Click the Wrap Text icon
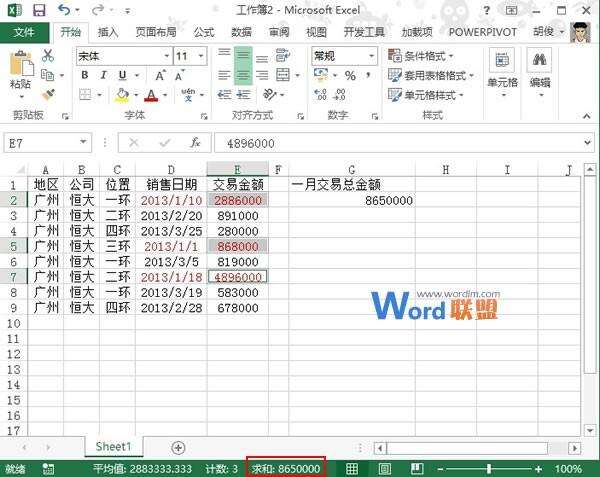This screenshot has width=600, height=477. click(x=283, y=56)
